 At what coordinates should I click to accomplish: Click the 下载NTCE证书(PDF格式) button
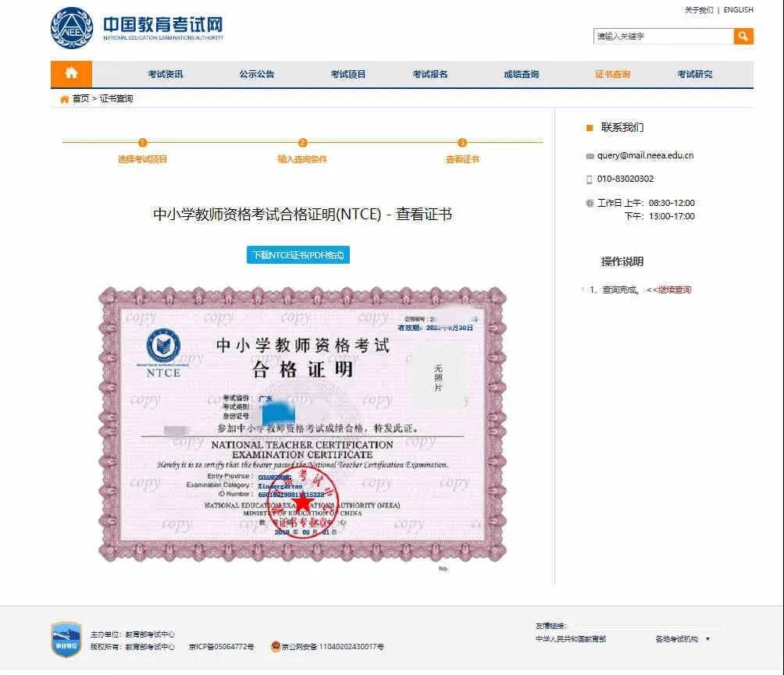[298, 255]
